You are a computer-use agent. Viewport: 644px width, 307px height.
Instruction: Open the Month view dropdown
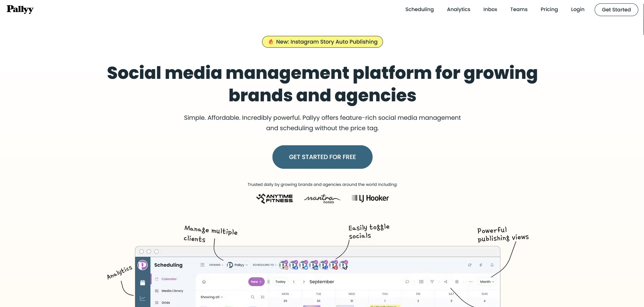tap(487, 282)
